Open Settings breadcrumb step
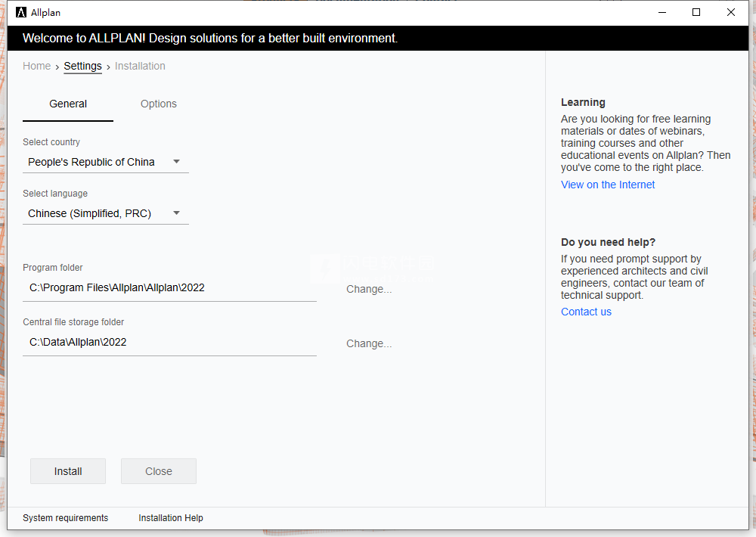This screenshot has height=537, width=756. click(x=83, y=66)
